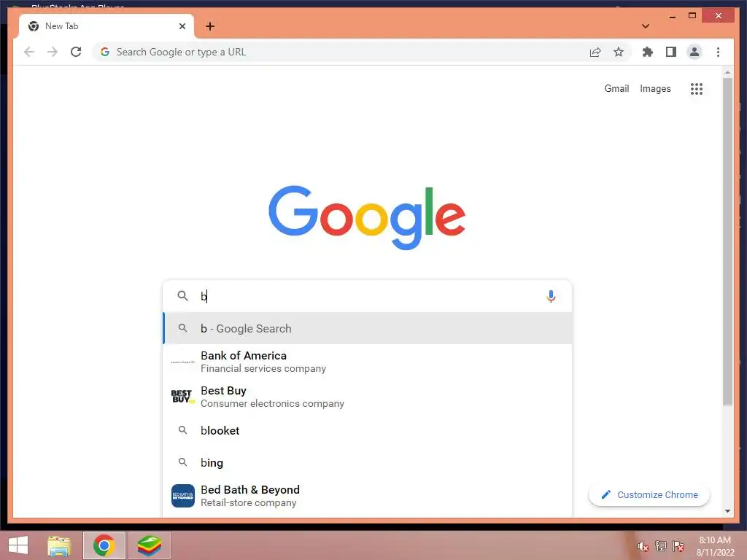Image resolution: width=747 pixels, height=560 pixels.
Task: Click the Google icon in the address bar
Action: tap(105, 52)
